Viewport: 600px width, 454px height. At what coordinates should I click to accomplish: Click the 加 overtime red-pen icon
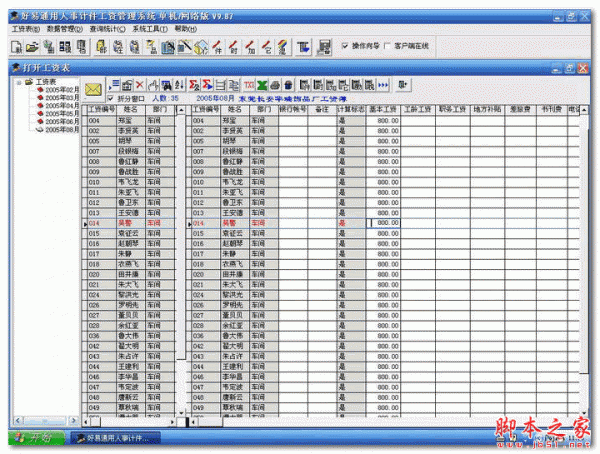pos(251,47)
